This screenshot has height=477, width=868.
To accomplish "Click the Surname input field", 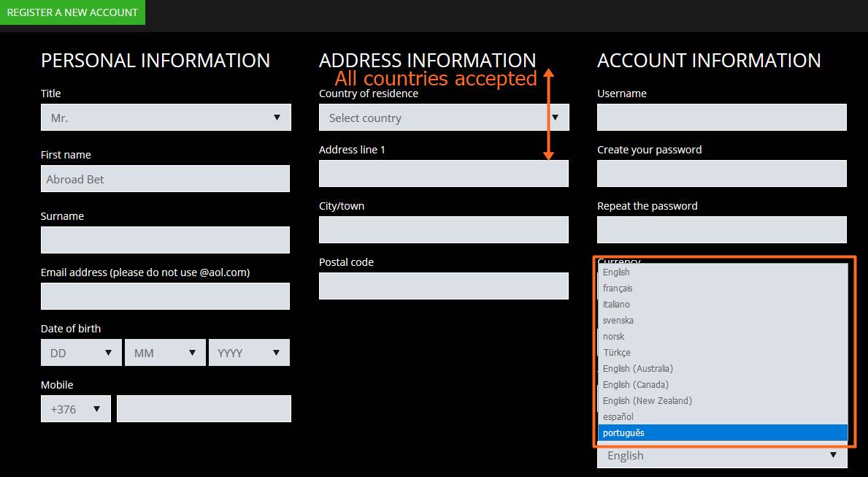I will (x=165, y=240).
